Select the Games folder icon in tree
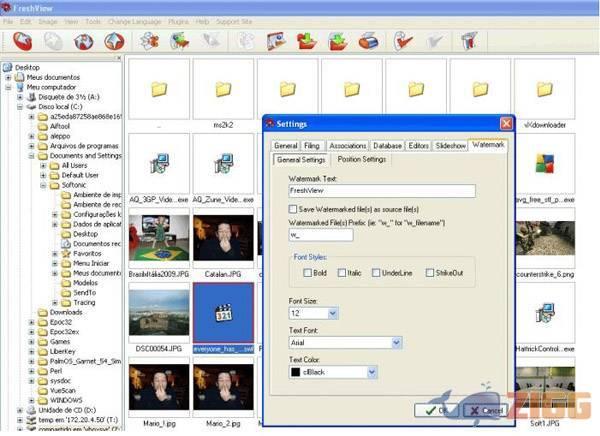 click(44, 340)
